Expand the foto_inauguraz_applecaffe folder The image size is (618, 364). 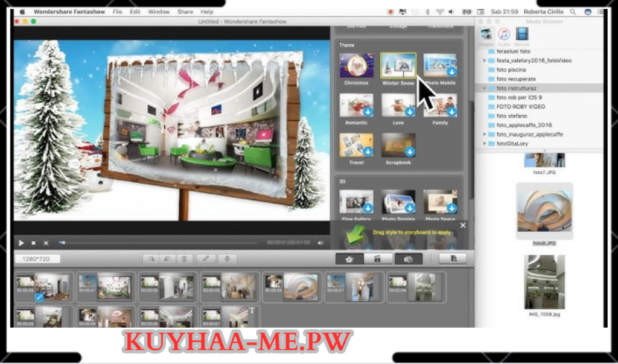coord(485,135)
